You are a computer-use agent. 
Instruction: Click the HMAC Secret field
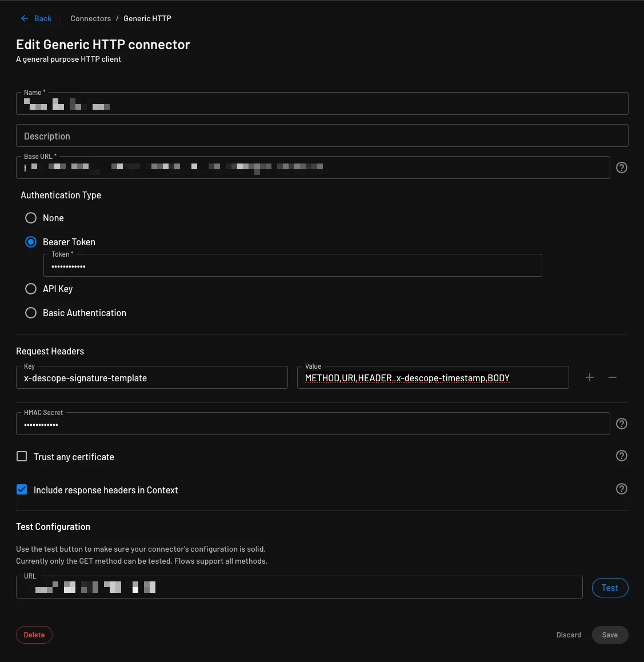(313, 424)
